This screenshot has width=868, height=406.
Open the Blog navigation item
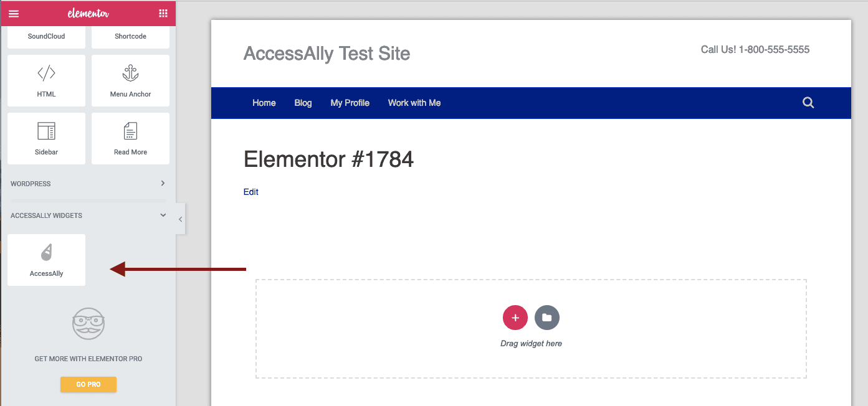pyautogui.click(x=303, y=103)
